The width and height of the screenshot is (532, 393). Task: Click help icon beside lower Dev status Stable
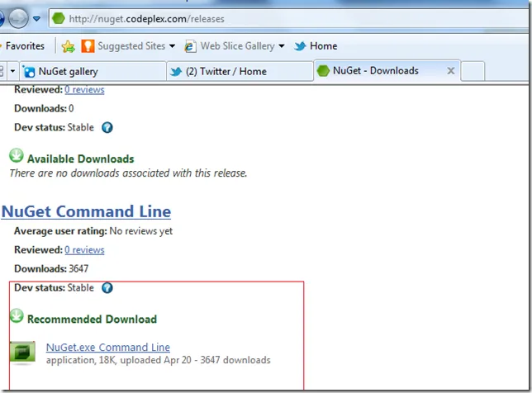click(107, 288)
